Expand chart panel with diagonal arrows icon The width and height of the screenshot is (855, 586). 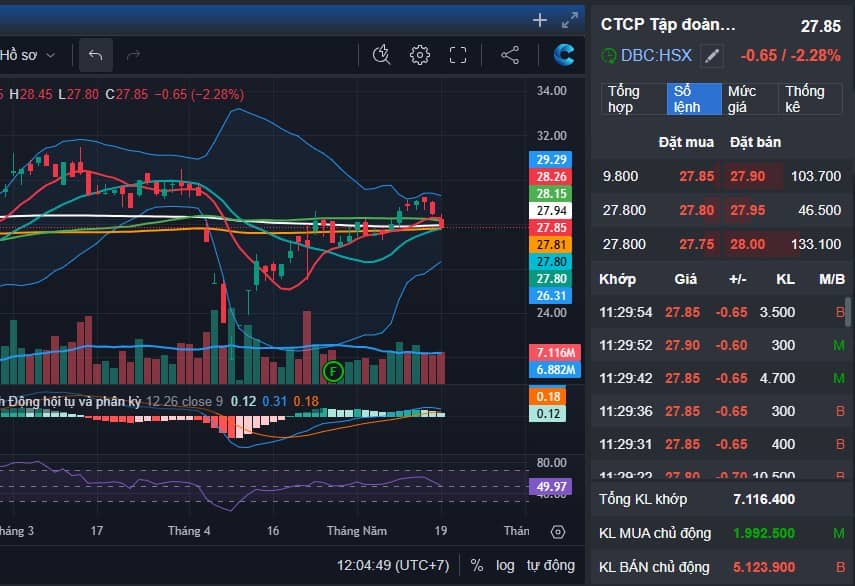point(570,20)
